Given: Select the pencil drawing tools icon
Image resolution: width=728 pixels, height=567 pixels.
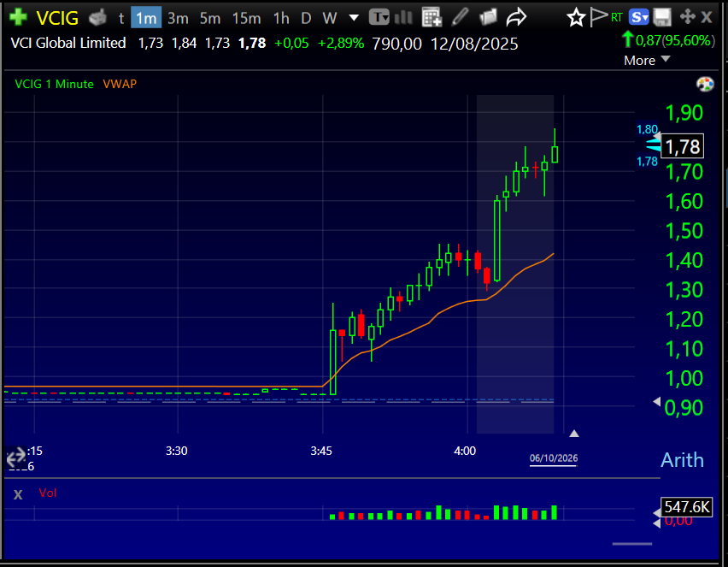Looking at the screenshot, I should [460, 17].
